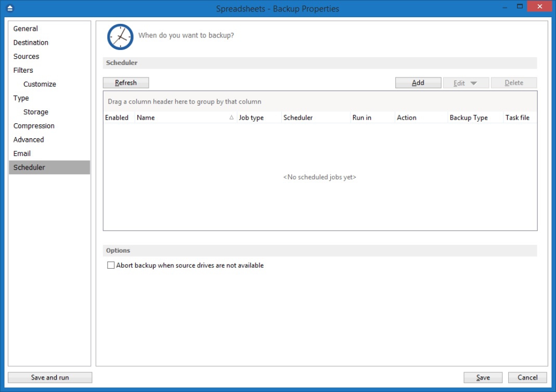556x392 pixels.
Task: Go to the Destination section
Action: [x=31, y=43]
